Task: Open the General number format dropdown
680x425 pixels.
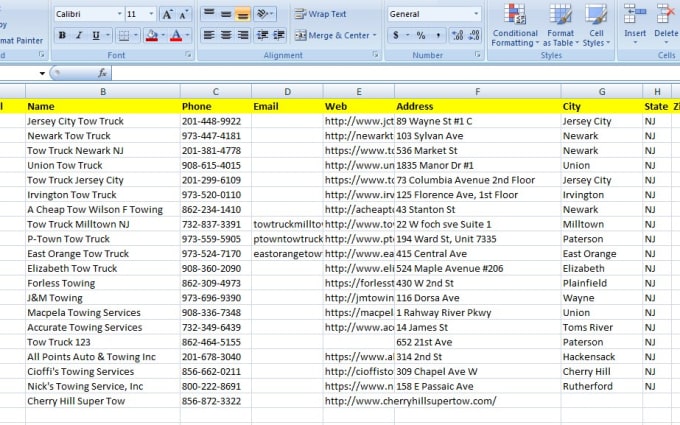Action: point(476,14)
